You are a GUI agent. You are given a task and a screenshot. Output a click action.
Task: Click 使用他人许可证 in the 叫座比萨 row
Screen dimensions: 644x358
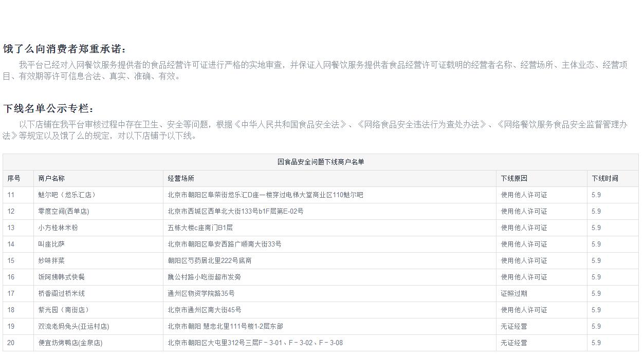524,244
